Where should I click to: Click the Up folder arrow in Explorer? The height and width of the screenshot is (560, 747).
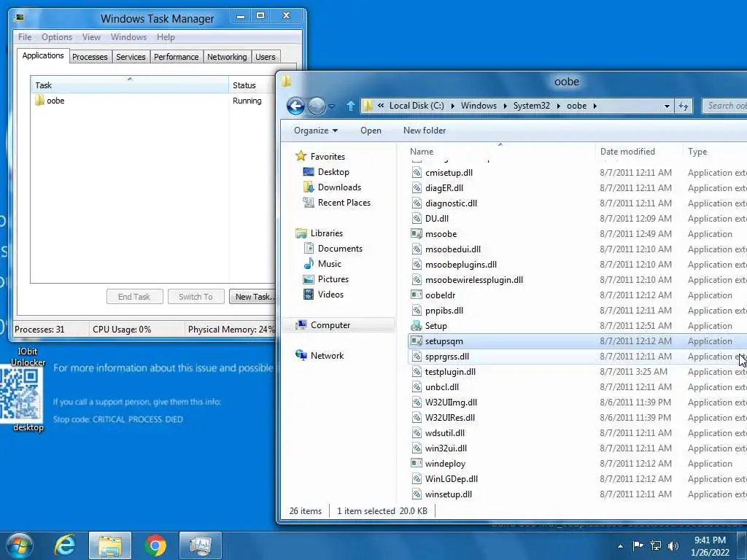351,106
